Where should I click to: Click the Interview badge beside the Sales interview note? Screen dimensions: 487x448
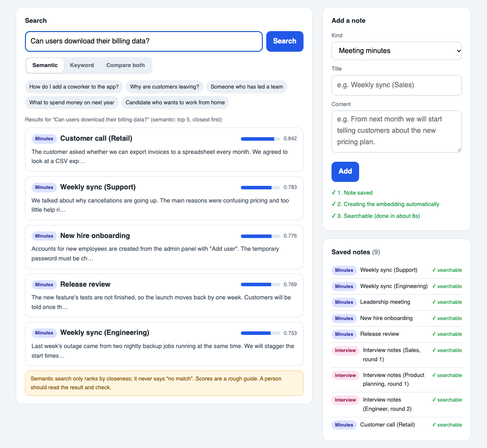(x=346, y=350)
